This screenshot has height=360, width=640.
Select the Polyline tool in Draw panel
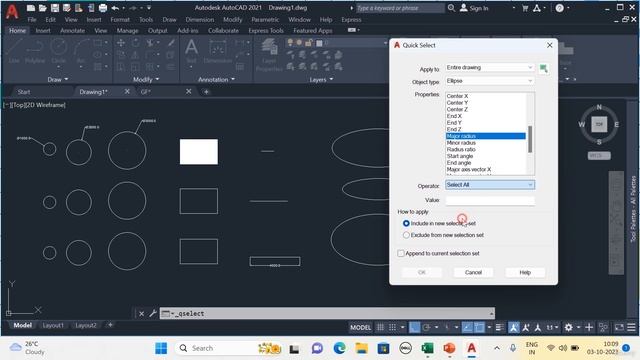[x=35, y=51]
